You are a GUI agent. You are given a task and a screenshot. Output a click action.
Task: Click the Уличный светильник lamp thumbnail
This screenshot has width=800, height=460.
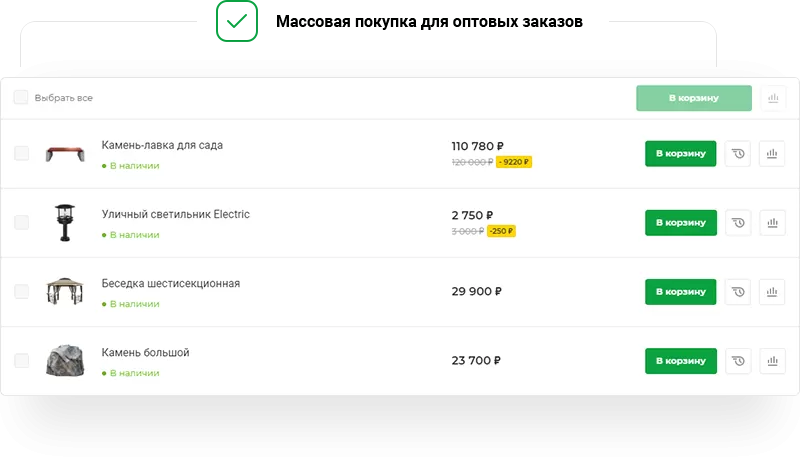[65, 222]
